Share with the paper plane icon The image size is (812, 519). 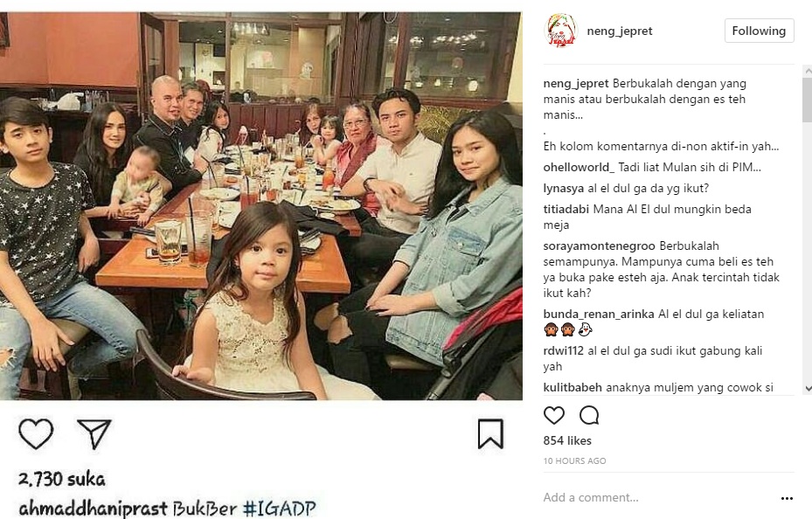click(94, 433)
